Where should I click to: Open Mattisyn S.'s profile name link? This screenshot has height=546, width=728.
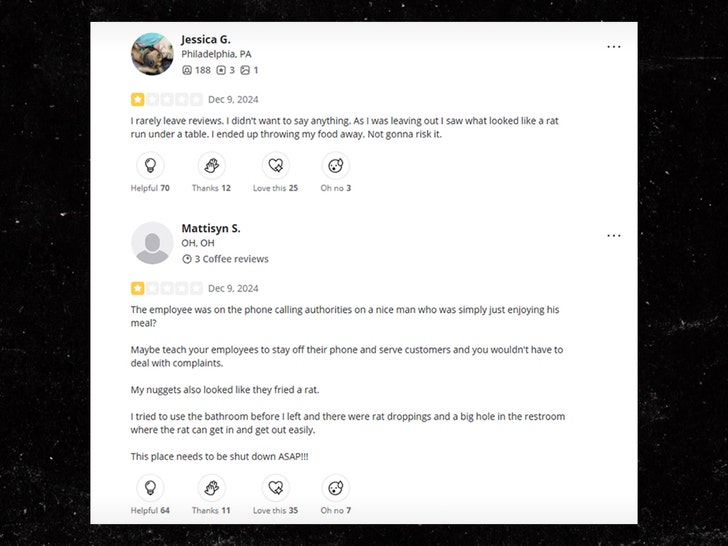click(x=211, y=228)
